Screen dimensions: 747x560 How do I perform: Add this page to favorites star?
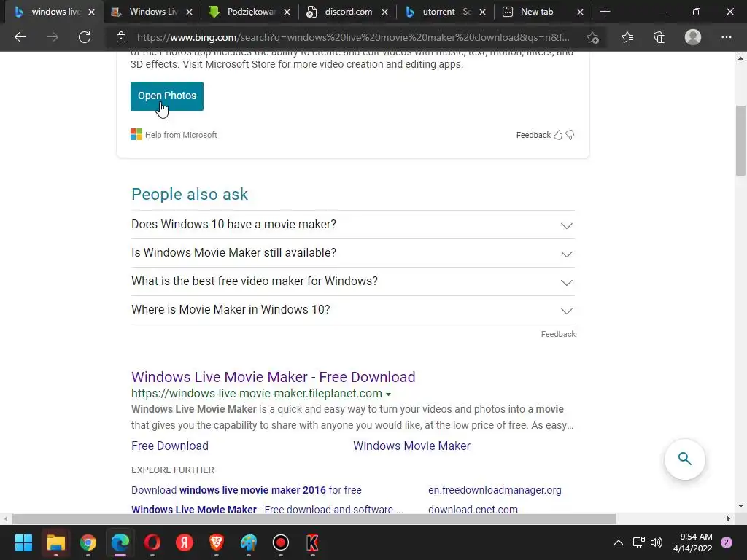point(592,37)
